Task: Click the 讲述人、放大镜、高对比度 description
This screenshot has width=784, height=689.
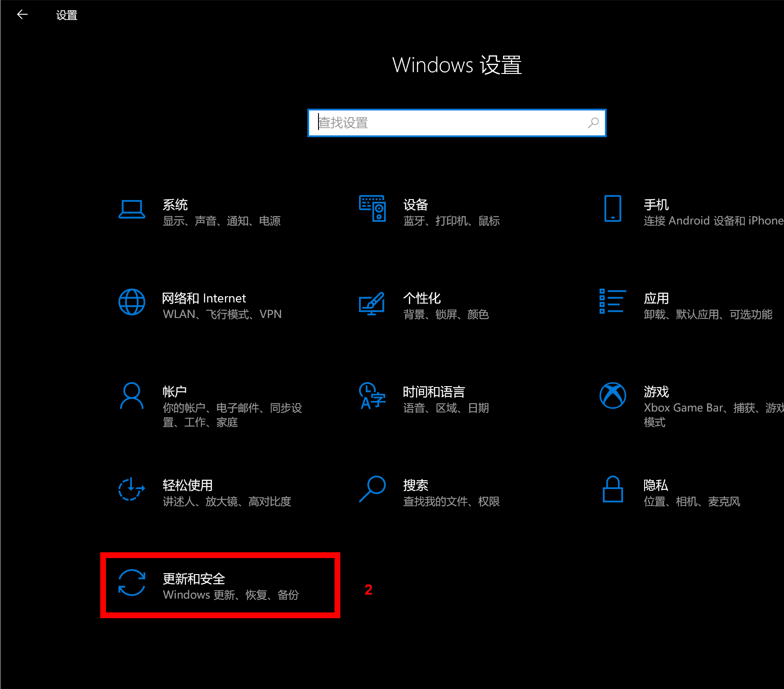Action: (227, 501)
